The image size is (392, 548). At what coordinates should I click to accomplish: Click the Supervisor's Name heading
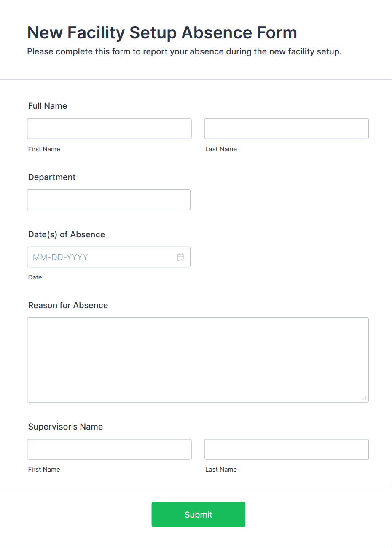(x=65, y=427)
